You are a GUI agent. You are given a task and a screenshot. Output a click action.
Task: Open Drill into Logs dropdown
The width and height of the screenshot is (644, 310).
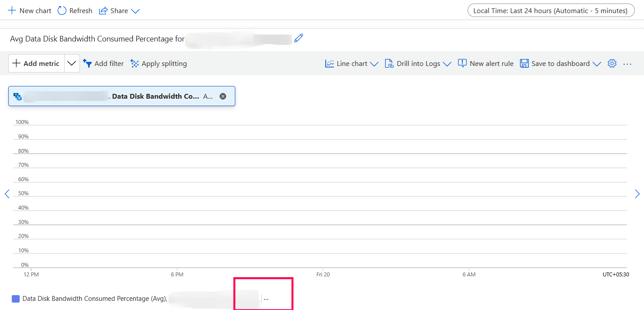point(417,63)
